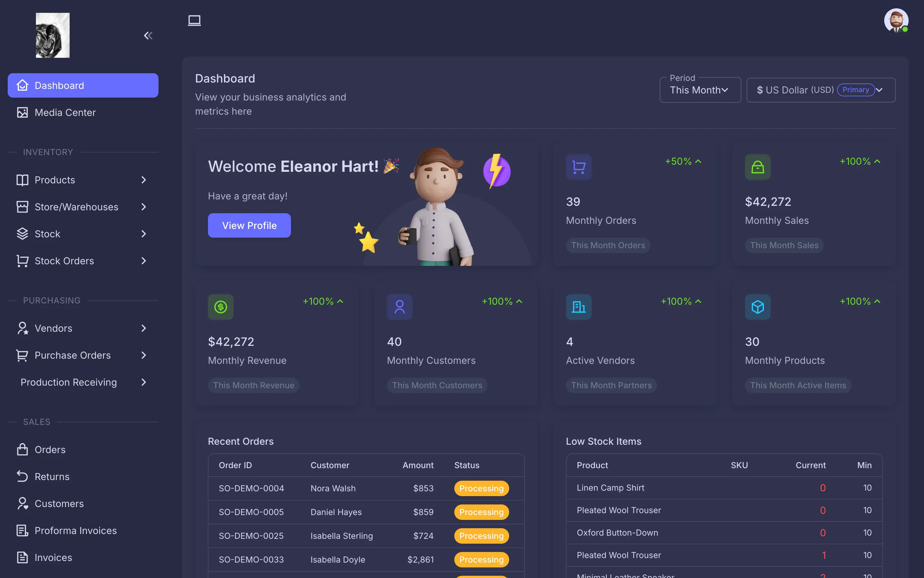Click the Primary badge on currency selector

[x=855, y=90]
